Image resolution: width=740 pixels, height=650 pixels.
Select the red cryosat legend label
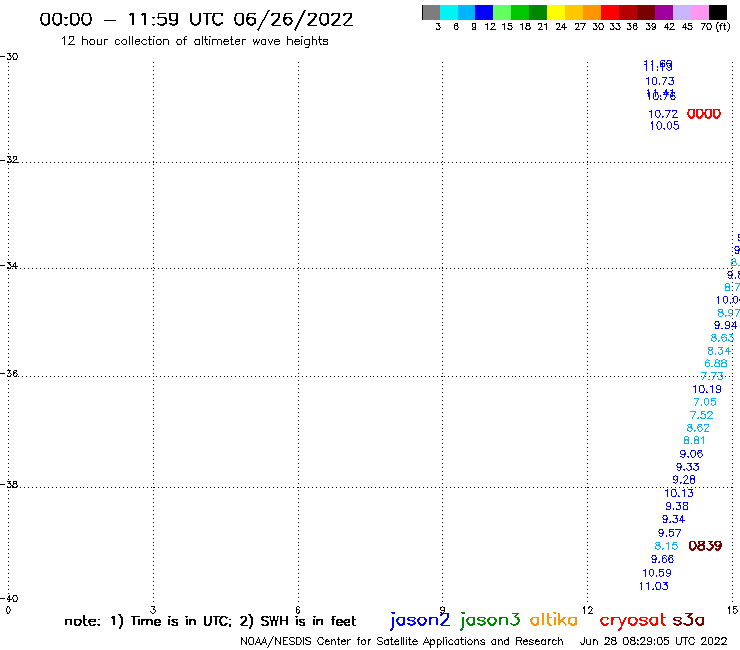pos(633,621)
